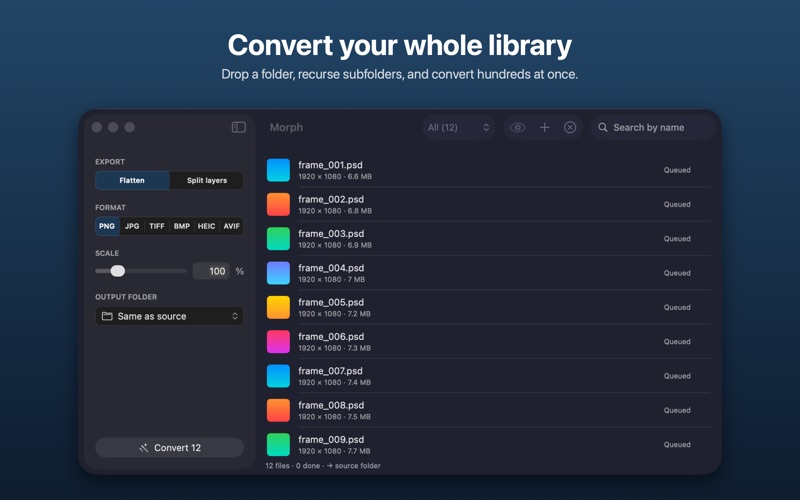The width and height of the screenshot is (800, 500).
Task: Focus the Search by name field
Action: pyautogui.click(x=653, y=128)
